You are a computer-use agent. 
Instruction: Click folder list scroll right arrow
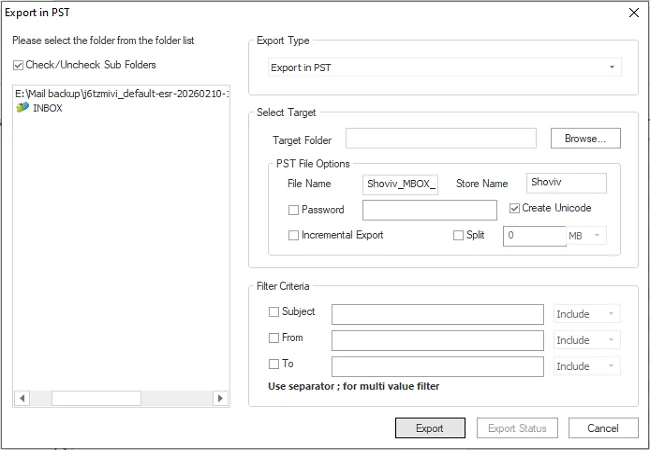pyautogui.click(x=221, y=398)
